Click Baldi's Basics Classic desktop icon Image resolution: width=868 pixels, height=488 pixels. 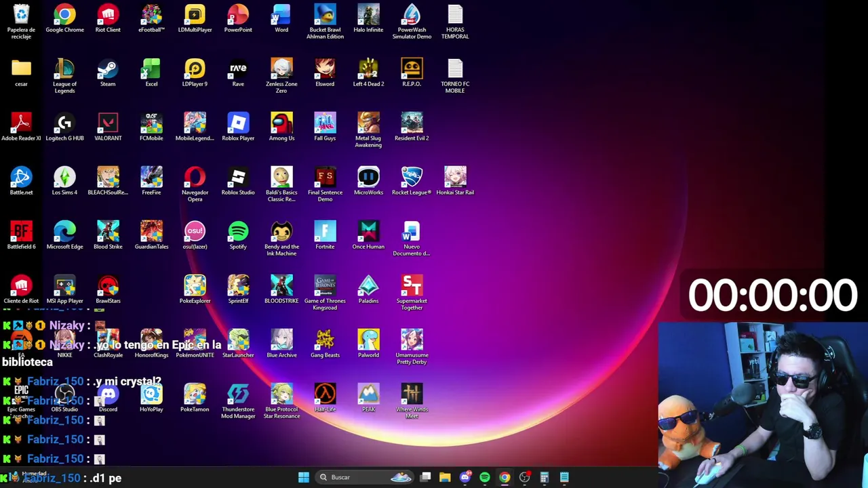pyautogui.click(x=281, y=184)
